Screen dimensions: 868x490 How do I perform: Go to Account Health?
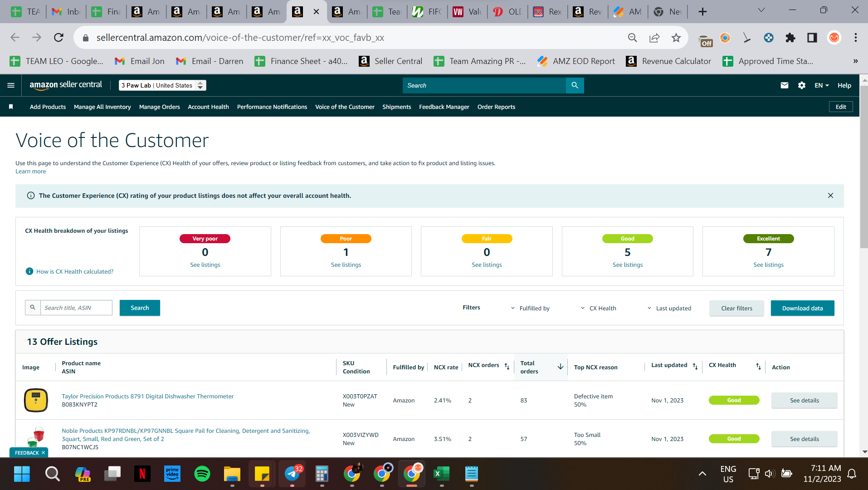point(208,107)
